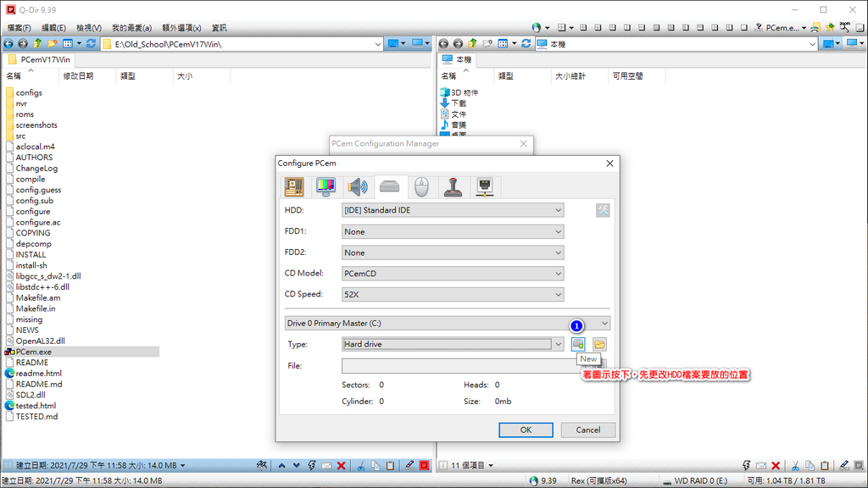Open the FDD1 drive type dropdown
Viewport: 868px width, 488px height.
coord(453,232)
